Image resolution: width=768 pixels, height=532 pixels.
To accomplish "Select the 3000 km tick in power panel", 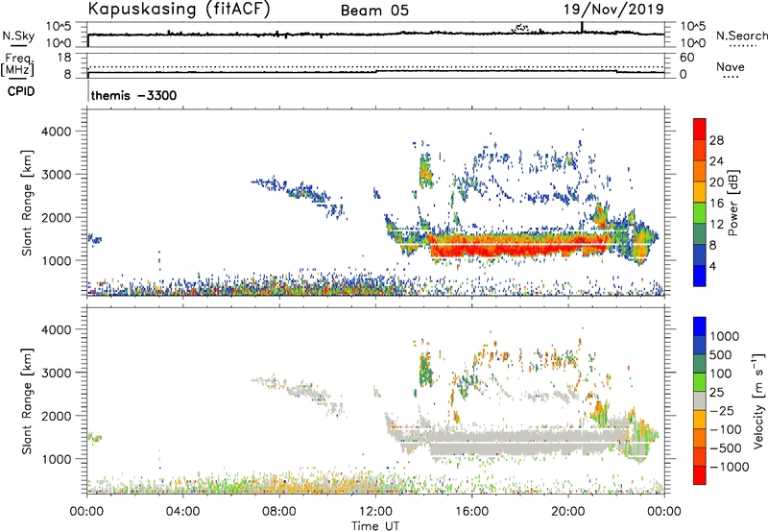I will click(57, 175).
